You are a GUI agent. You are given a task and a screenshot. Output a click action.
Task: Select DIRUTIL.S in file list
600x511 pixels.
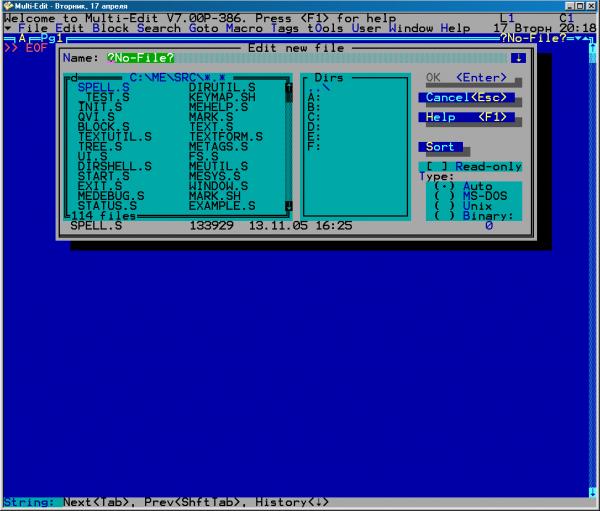click(222, 87)
